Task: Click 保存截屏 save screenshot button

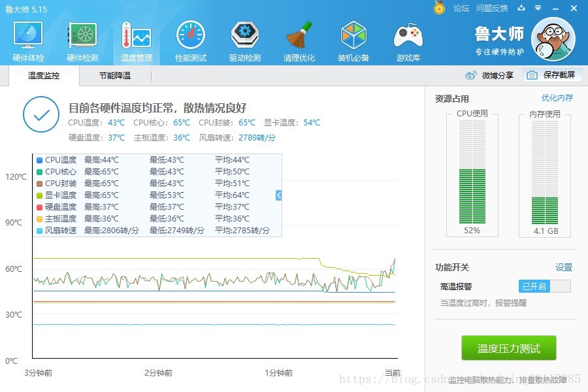Action: coord(552,75)
